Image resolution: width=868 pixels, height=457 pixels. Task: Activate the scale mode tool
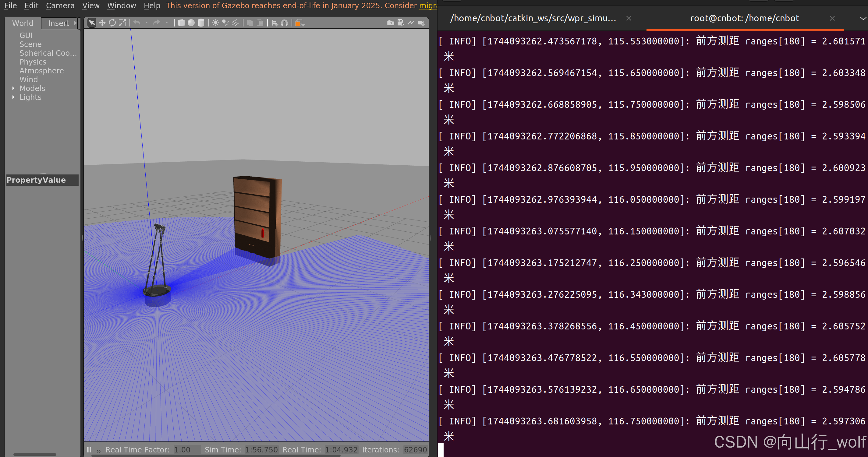coord(122,23)
